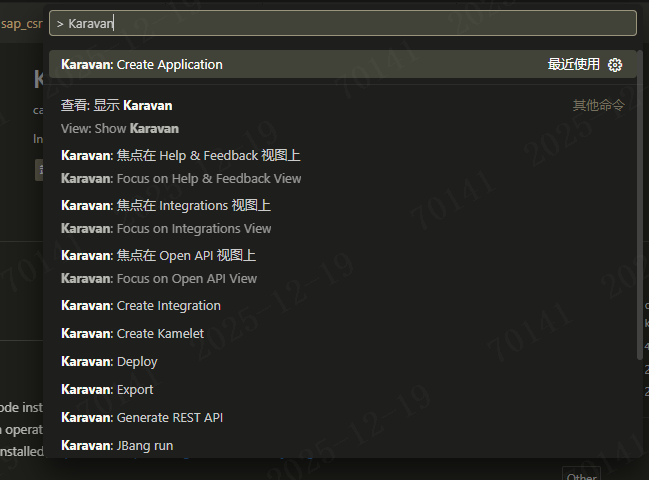649x480 pixels.
Task: Click the command list scrollbar
Action: pos(639,220)
